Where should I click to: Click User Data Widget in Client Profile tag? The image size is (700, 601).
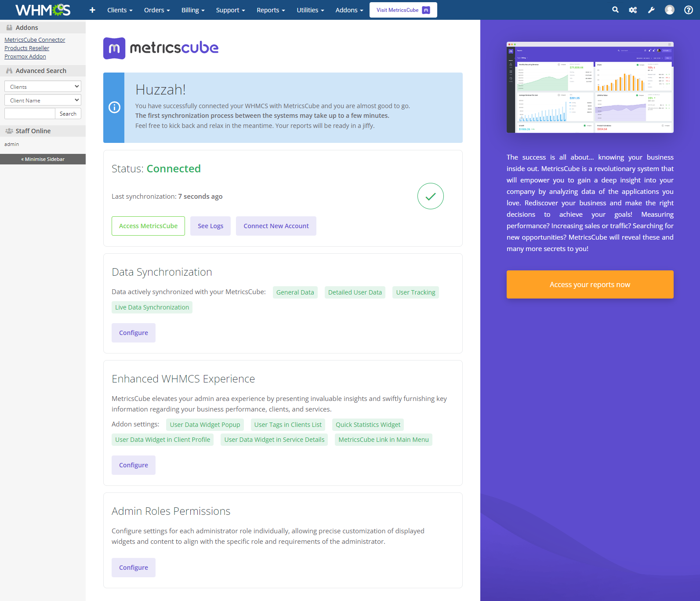point(163,440)
